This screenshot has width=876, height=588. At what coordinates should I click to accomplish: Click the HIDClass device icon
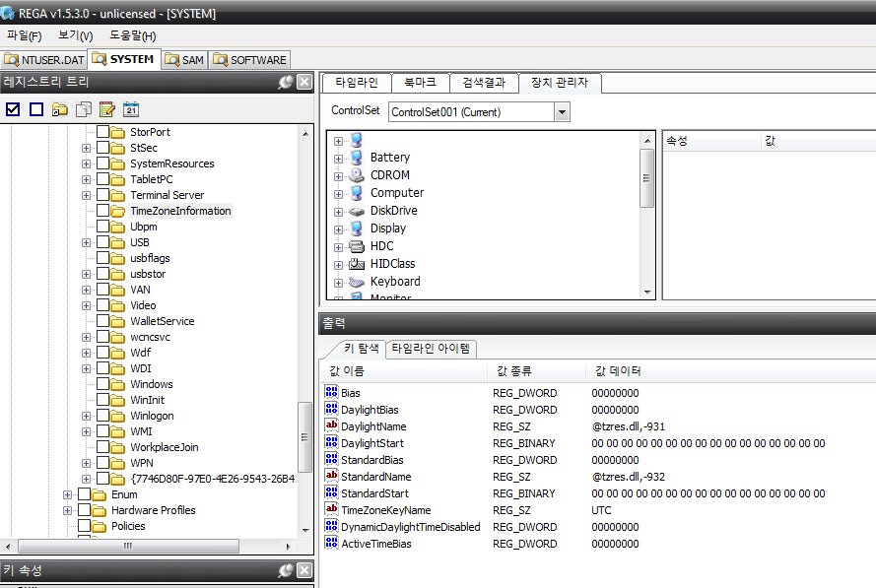(357, 264)
